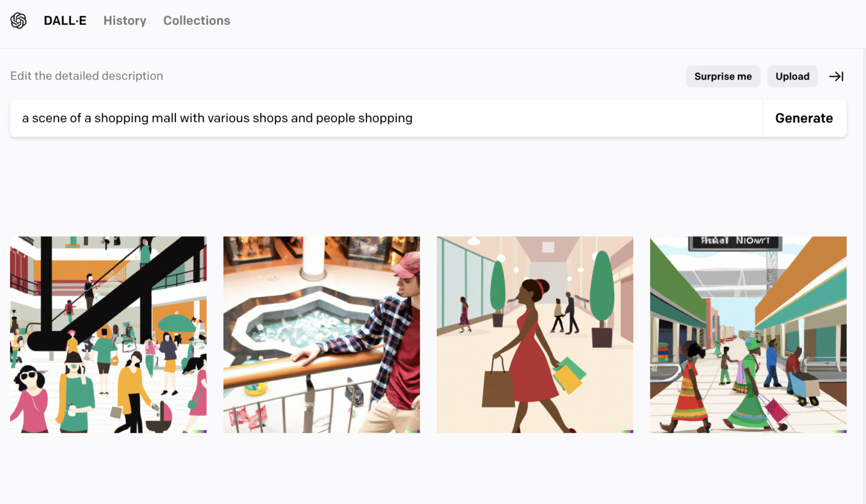The height and width of the screenshot is (504, 866).
Task: Click the Upload button
Action: click(x=792, y=76)
